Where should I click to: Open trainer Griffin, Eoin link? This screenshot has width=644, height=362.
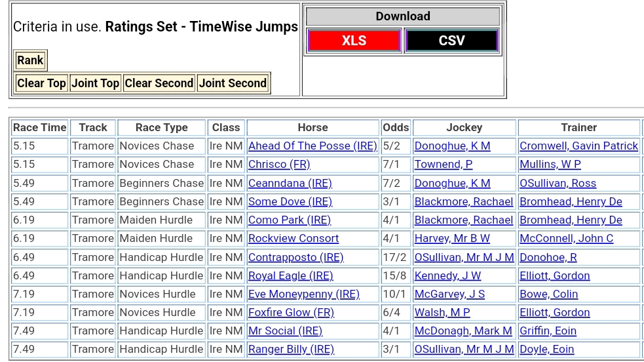(x=548, y=331)
